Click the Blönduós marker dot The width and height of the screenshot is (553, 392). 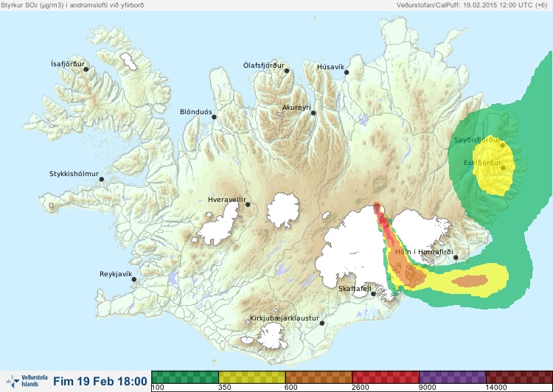click(214, 117)
